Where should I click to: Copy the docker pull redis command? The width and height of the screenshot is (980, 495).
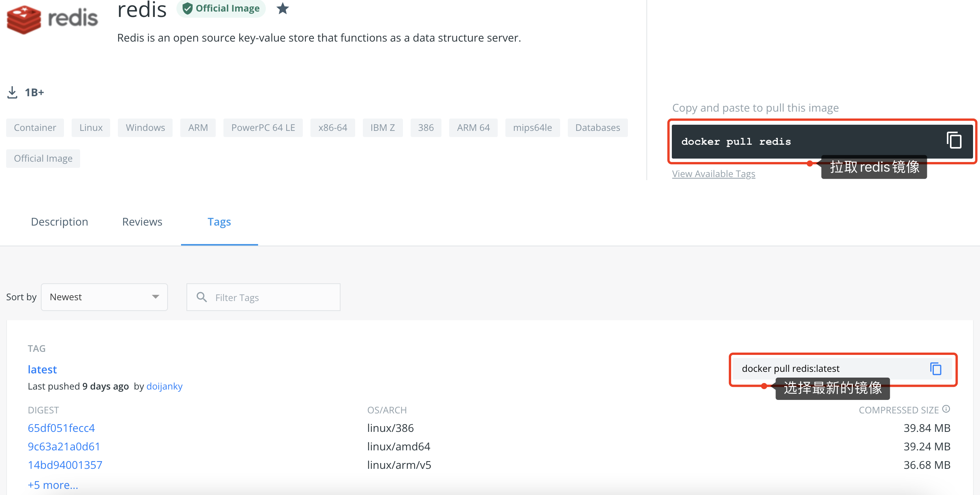point(954,140)
